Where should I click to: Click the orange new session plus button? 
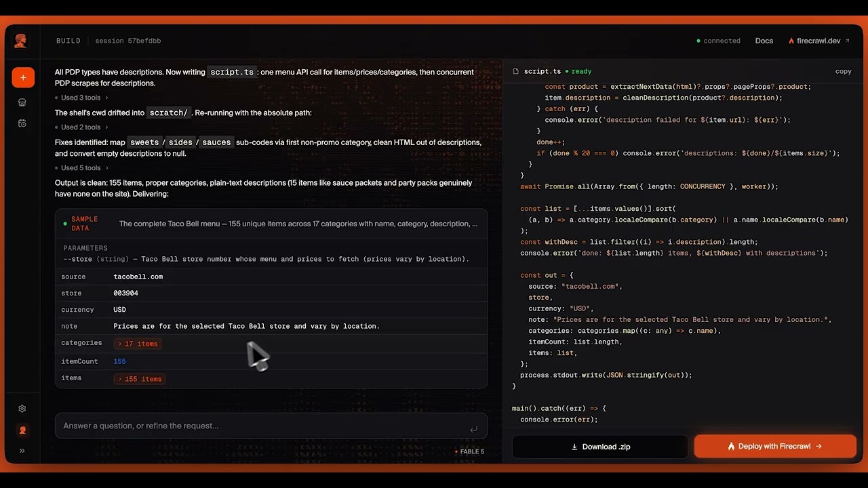point(22,77)
